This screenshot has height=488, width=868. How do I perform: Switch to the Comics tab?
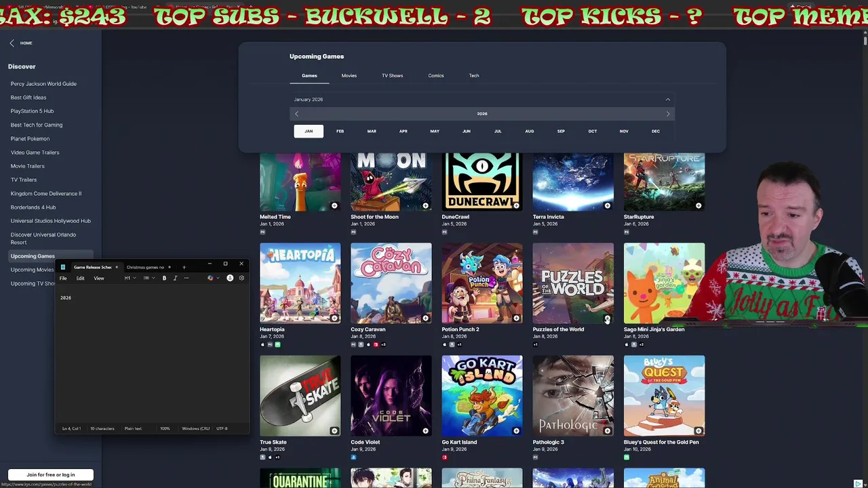tap(436, 76)
